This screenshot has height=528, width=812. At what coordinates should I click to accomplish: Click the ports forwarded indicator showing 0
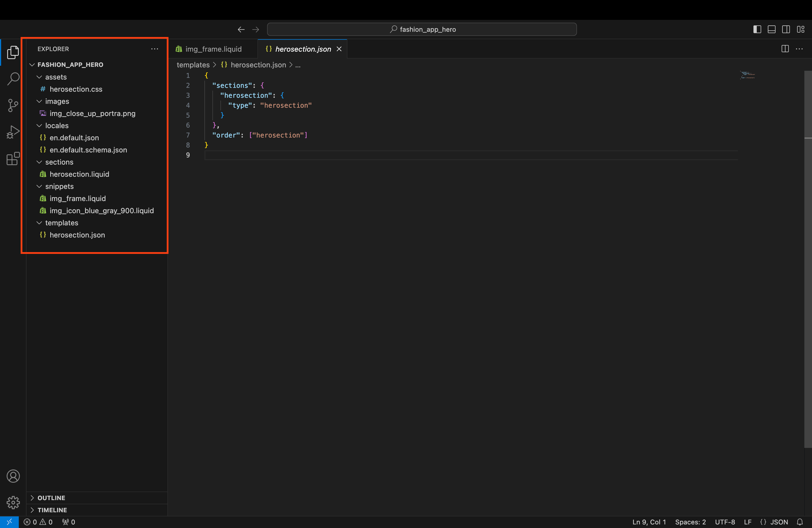coord(68,522)
